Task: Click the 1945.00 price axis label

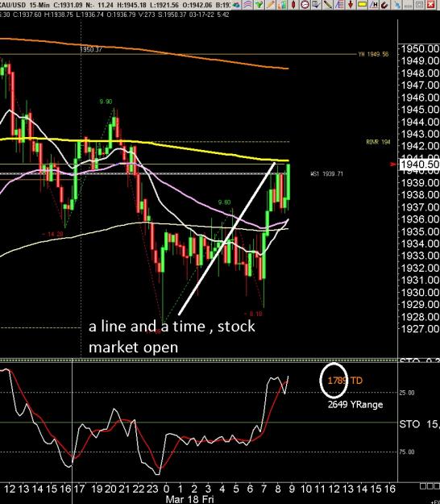Action: pos(420,110)
